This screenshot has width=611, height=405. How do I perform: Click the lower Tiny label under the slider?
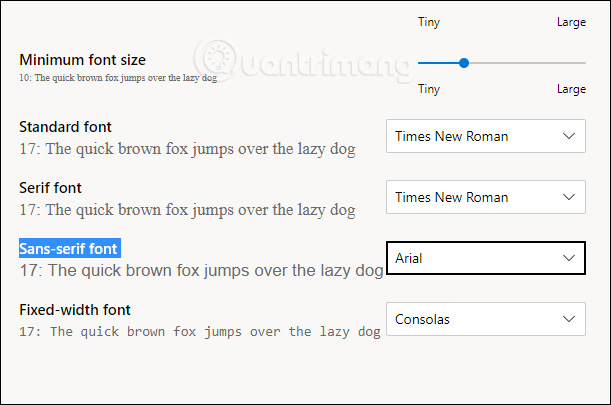(x=429, y=89)
